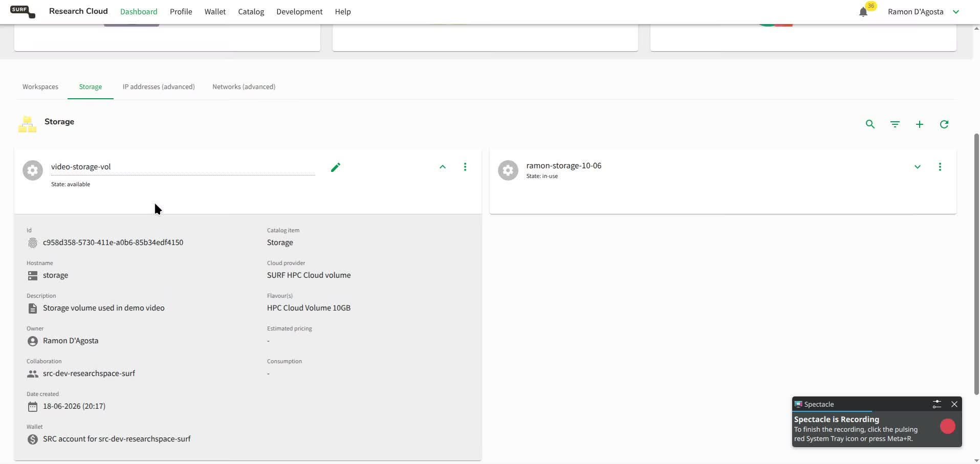The width and height of the screenshot is (980, 464).
Task: Click the wallet dollar icon
Action: (x=33, y=439)
